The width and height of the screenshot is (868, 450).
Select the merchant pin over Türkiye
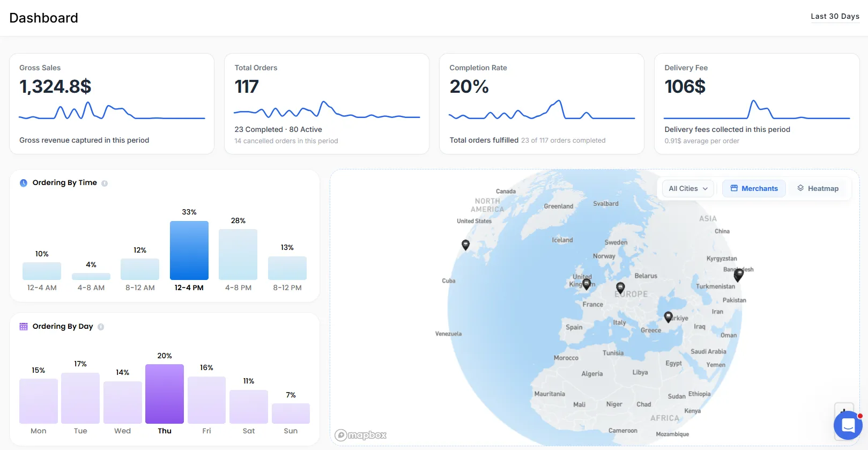668,317
